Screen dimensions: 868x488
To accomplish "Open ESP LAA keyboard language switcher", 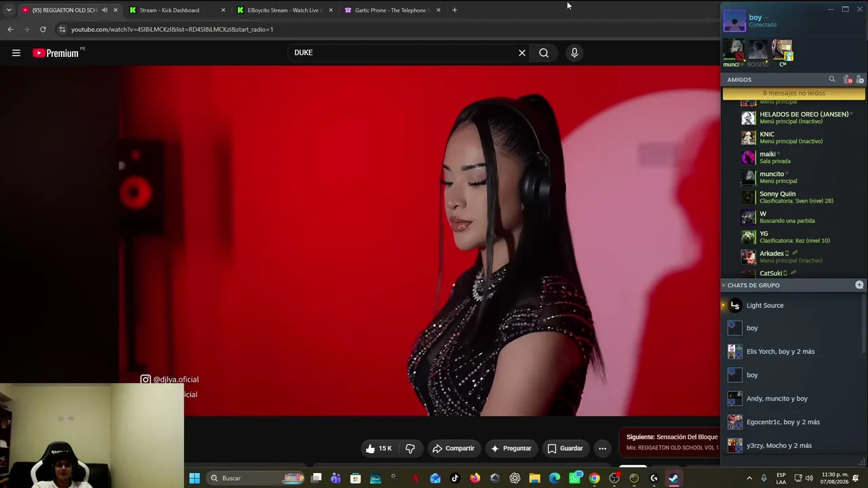I will tap(781, 478).
